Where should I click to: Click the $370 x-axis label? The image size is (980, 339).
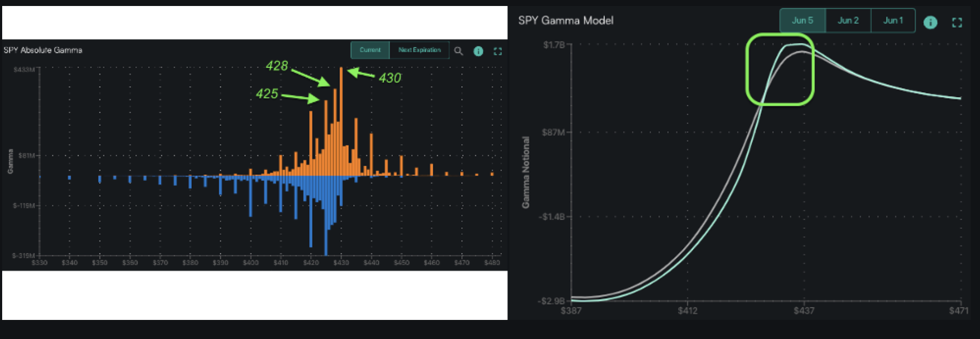click(x=160, y=263)
